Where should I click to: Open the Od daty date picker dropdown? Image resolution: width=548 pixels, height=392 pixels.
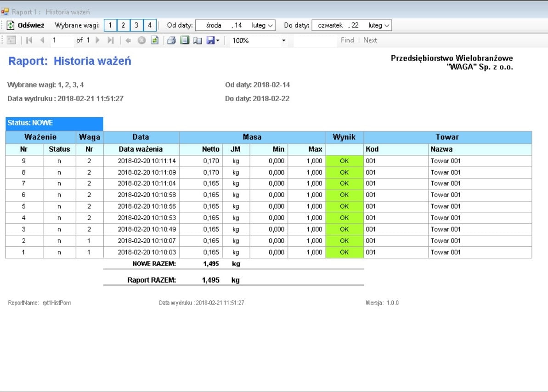pyautogui.click(x=270, y=25)
